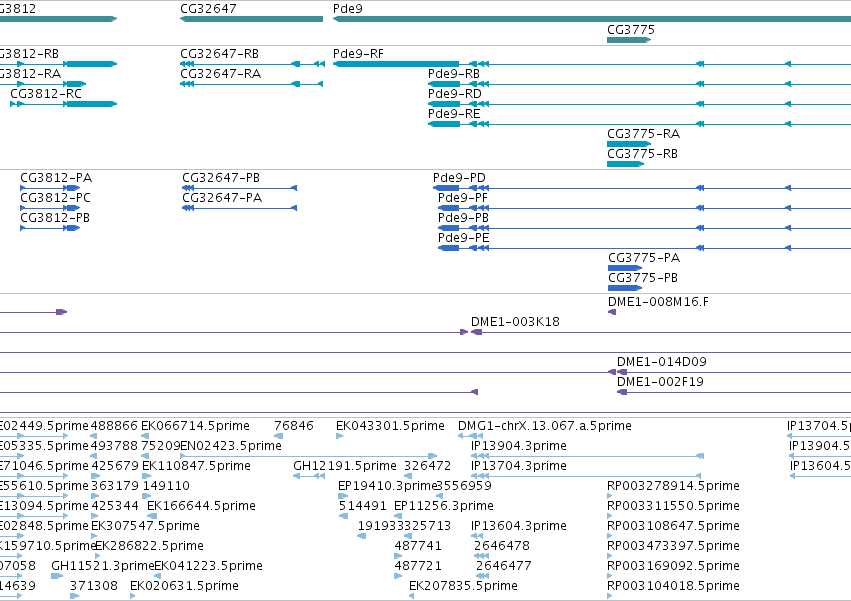The width and height of the screenshot is (851, 601).
Task: Select CG32647-PA protein label
Action: tap(222, 198)
